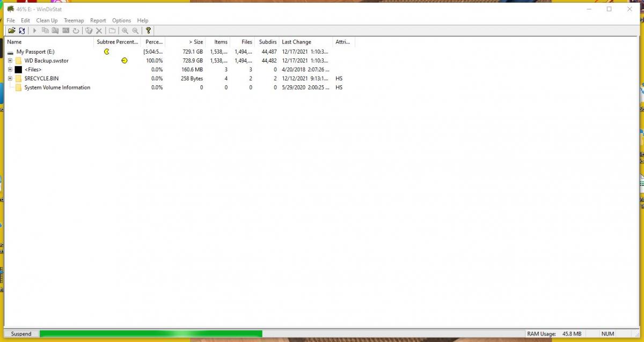Image resolution: width=644 pixels, height=342 pixels.
Task: Click the 160.6 MB size value
Action: (192, 70)
